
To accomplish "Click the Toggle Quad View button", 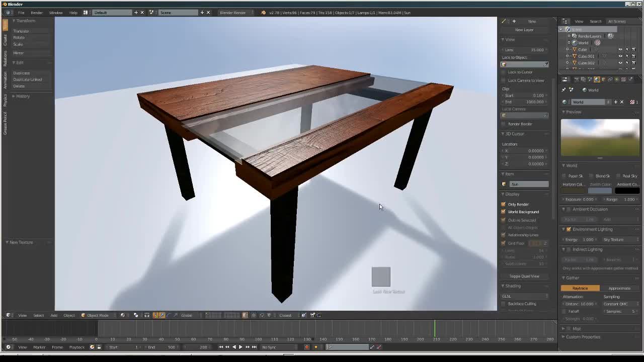I will [524, 276].
